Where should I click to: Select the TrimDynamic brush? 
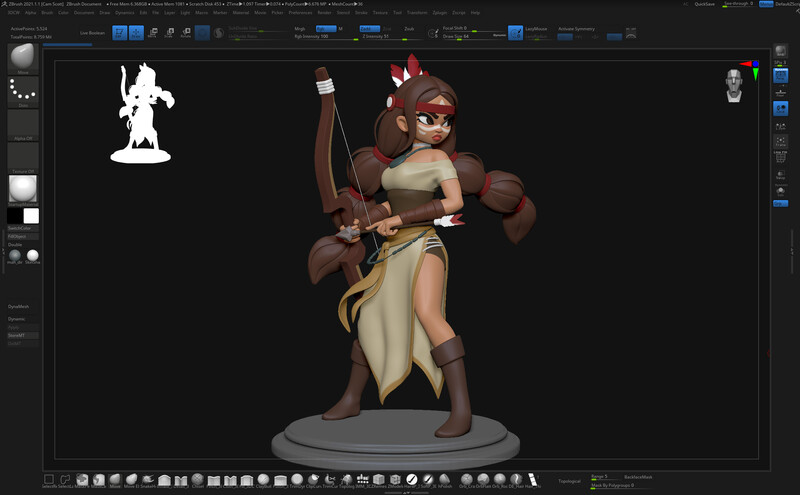click(297, 480)
